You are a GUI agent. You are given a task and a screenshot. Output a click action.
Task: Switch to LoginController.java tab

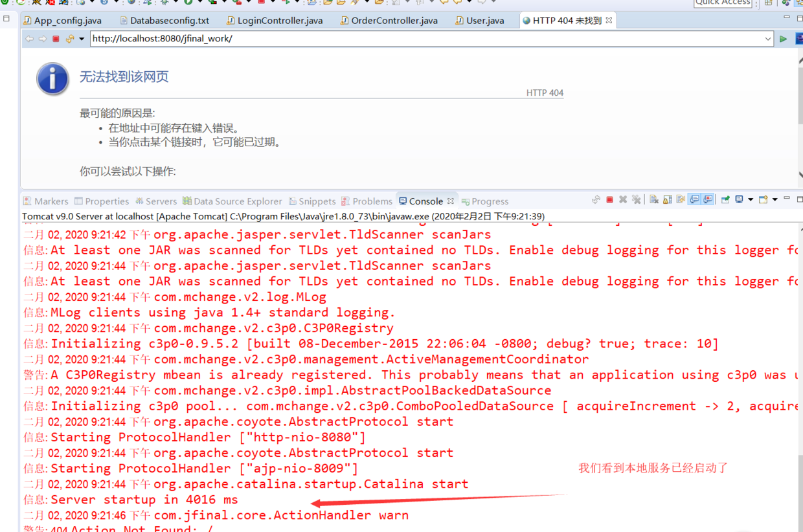274,21
